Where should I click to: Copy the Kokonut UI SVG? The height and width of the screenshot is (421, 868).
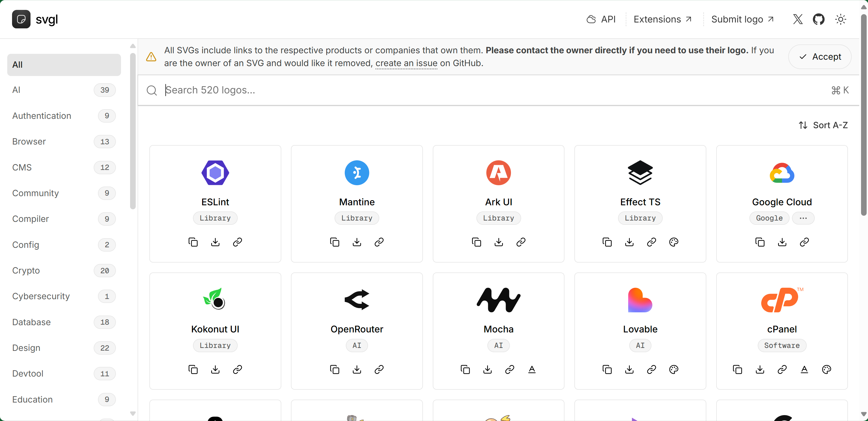click(x=193, y=369)
